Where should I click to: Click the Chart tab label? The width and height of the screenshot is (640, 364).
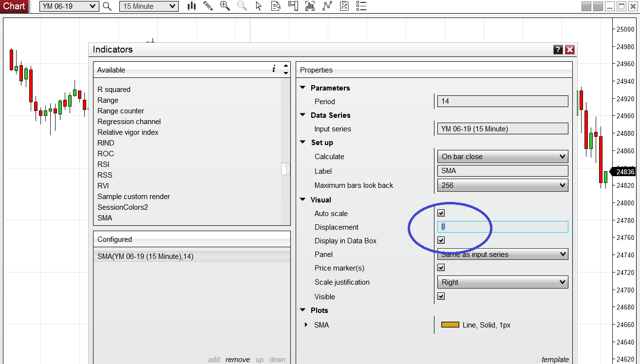coord(14,6)
